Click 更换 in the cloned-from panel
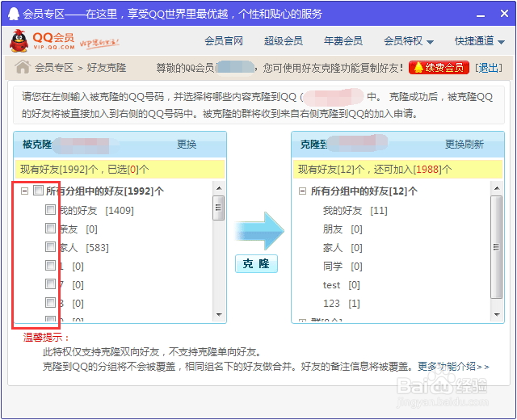 pyautogui.click(x=187, y=144)
